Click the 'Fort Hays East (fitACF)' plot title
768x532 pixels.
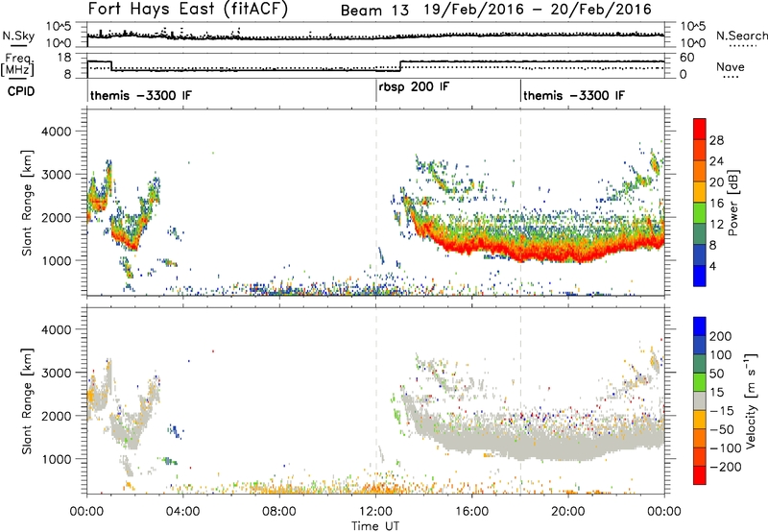[x=188, y=10]
